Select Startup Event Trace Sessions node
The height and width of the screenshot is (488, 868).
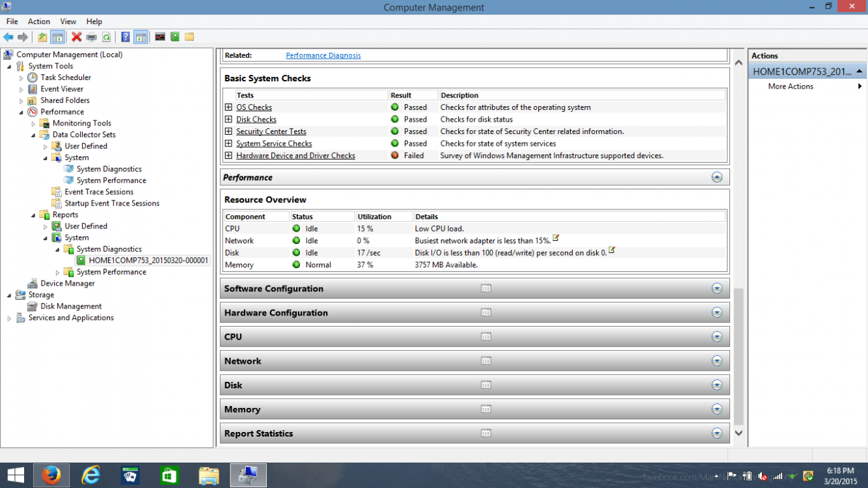[112, 204]
